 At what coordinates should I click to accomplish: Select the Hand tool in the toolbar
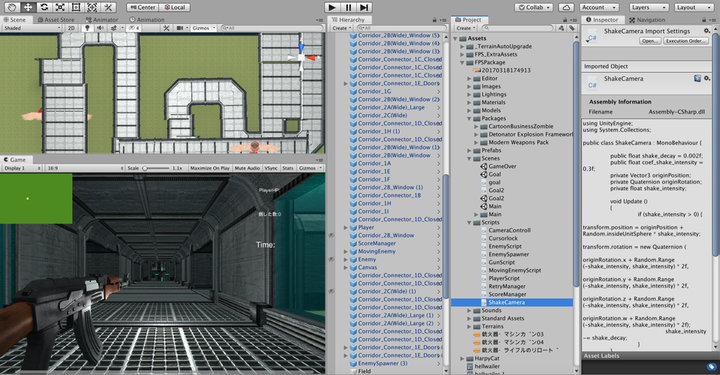(11, 7)
